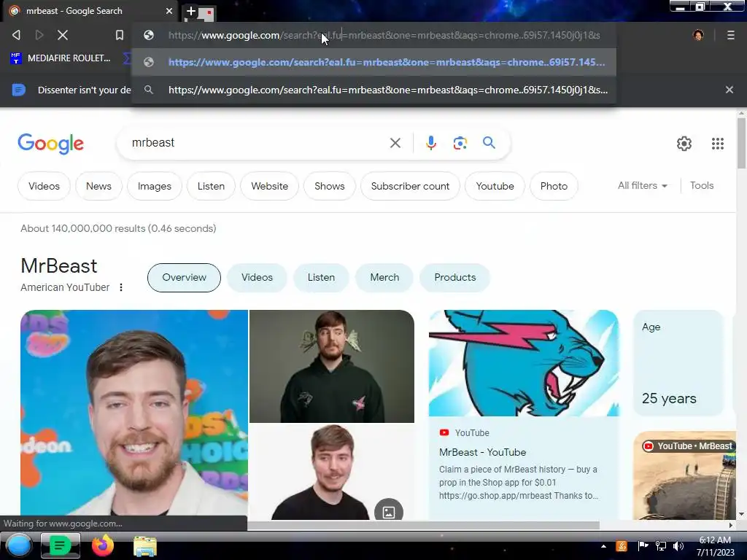Select the Shows filter chip
The image size is (747, 560).
pos(329,186)
